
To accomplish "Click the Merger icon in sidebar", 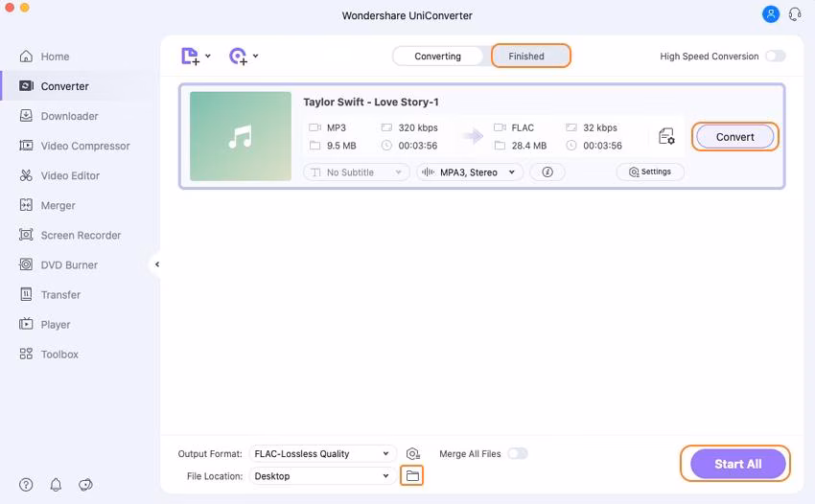I will [x=26, y=205].
